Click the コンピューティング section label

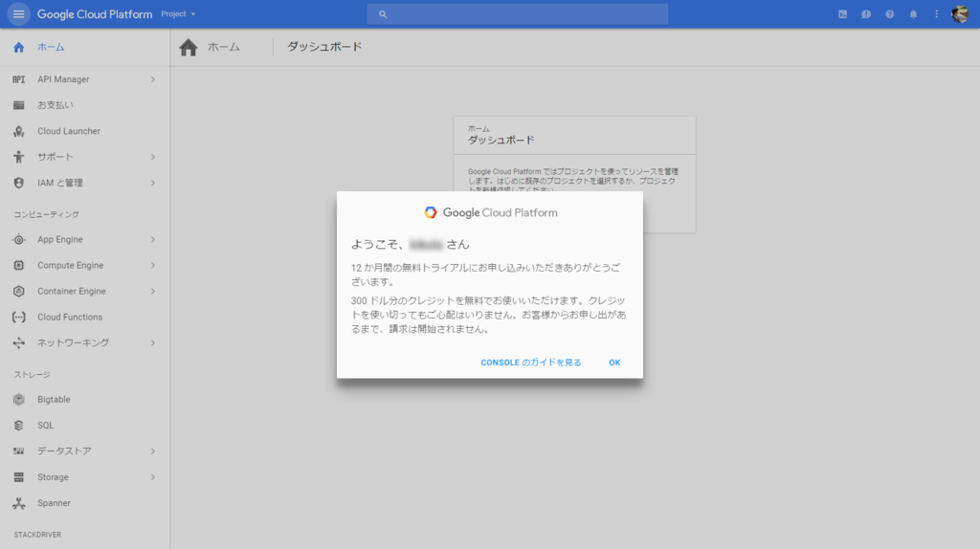(46, 214)
